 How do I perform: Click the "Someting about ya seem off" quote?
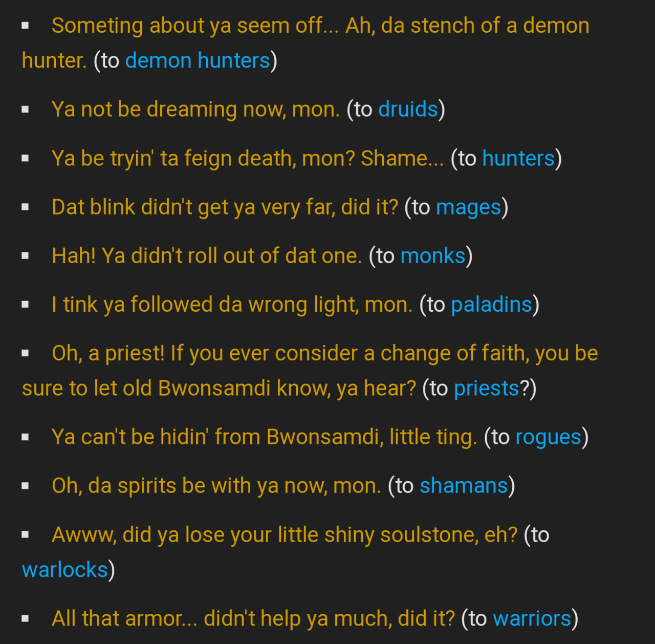(x=320, y=26)
